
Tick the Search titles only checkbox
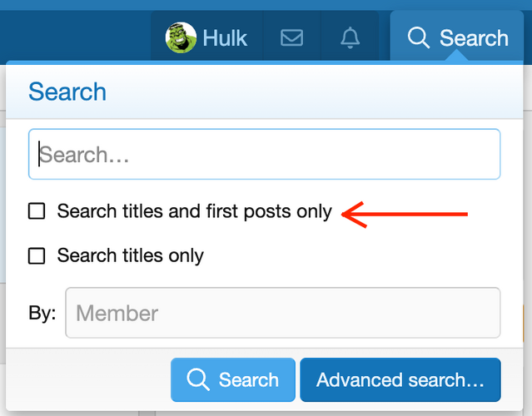coord(37,255)
